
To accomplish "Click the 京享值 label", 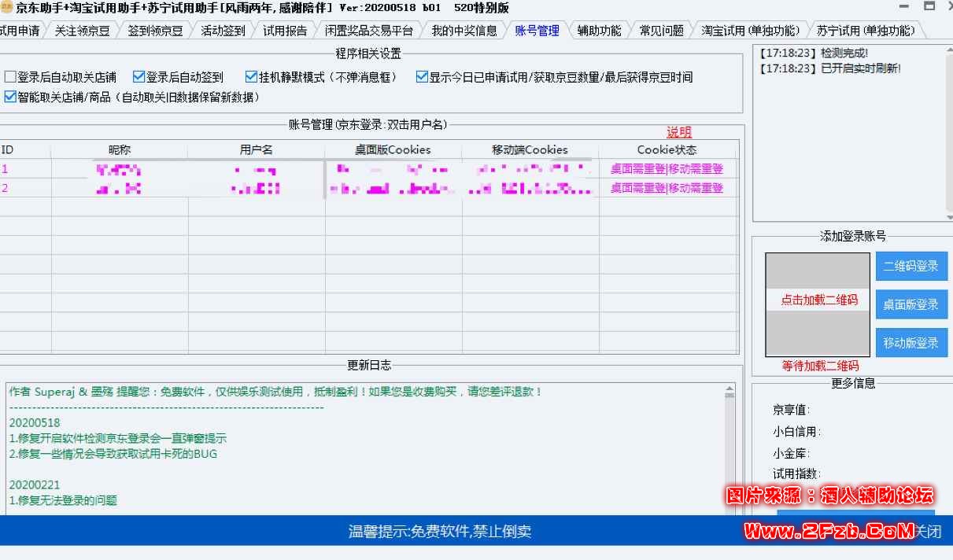I will coord(791,410).
